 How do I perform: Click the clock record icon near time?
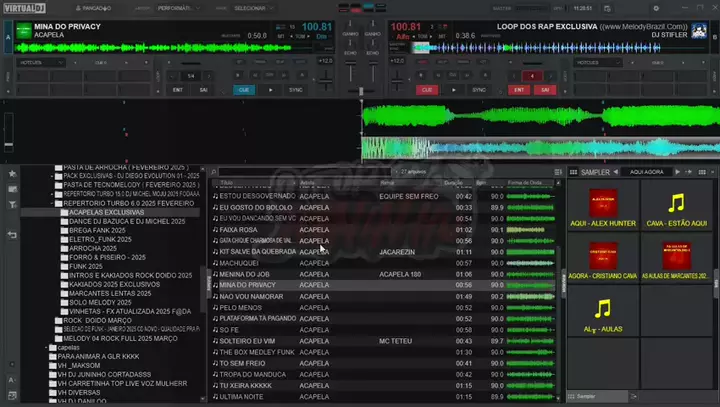coord(607,8)
